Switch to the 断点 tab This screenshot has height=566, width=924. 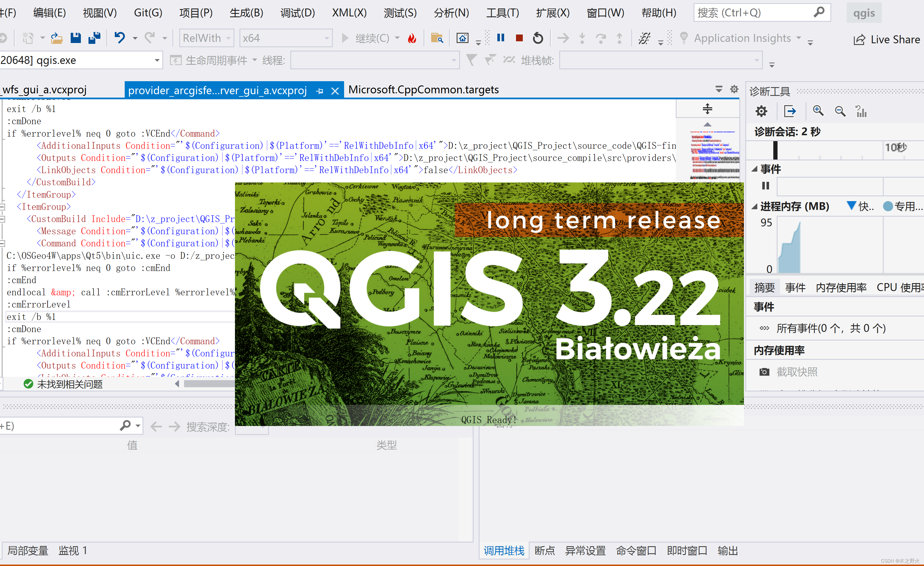(545, 551)
